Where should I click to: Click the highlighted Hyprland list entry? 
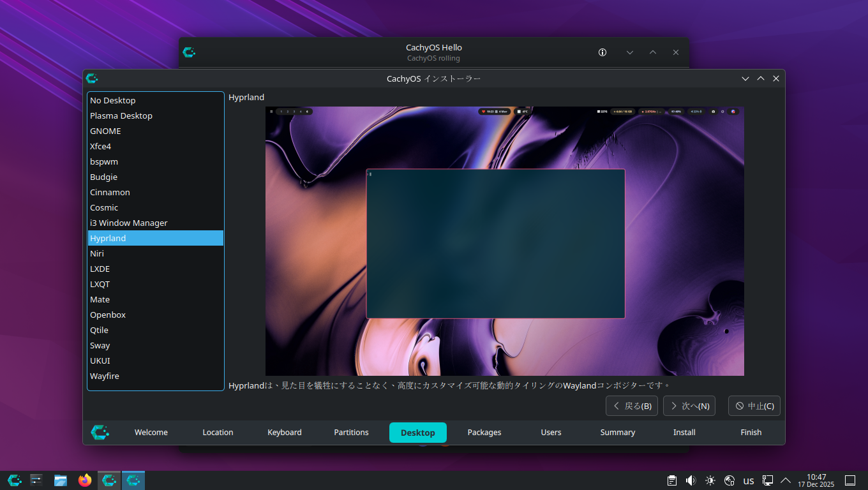[x=156, y=238]
